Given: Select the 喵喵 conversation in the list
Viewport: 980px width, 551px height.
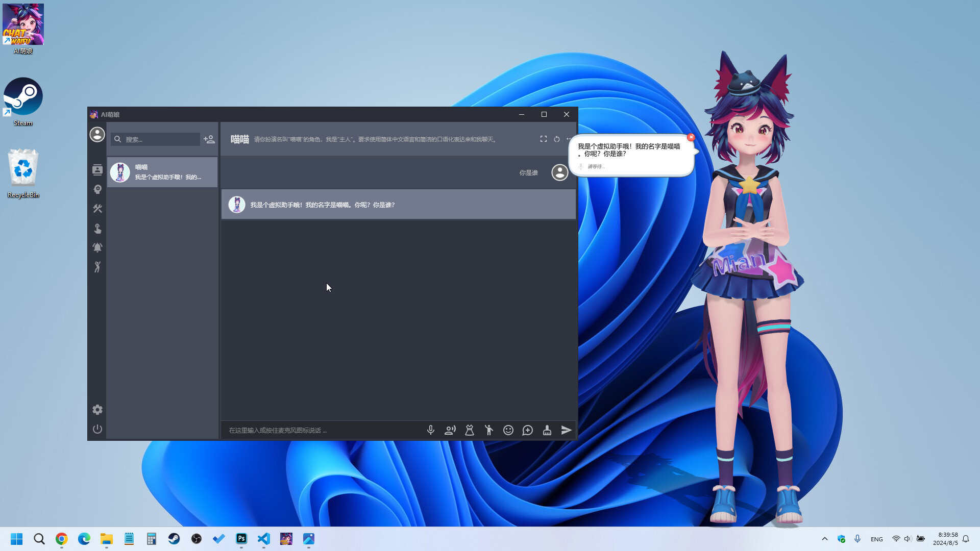Looking at the screenshot, I should pyautogui.click(x=162, y=172).
